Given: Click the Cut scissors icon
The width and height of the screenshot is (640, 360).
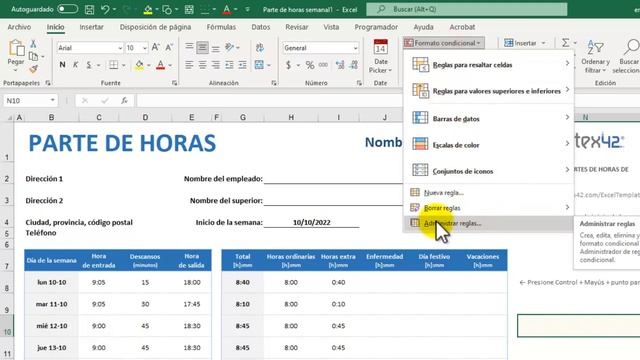Looking at the screenshot, I should [x=33, y=44].
